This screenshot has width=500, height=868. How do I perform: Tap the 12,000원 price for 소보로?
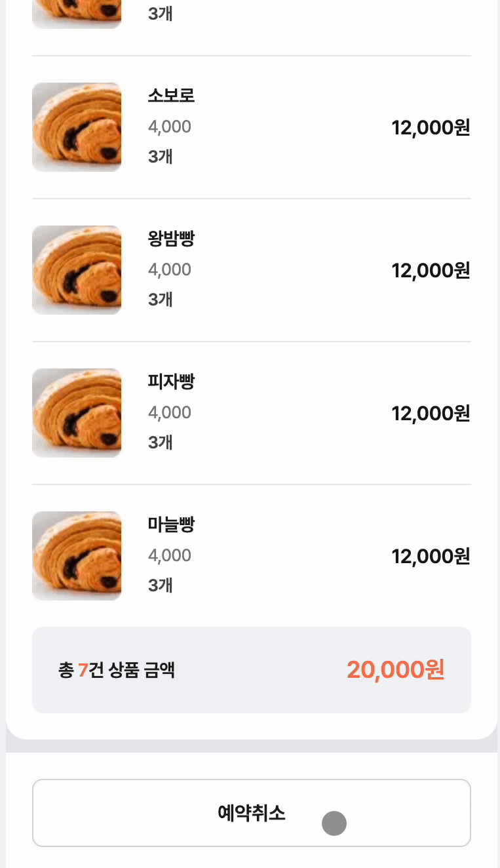pyautogui.click(x=431, y=127)
